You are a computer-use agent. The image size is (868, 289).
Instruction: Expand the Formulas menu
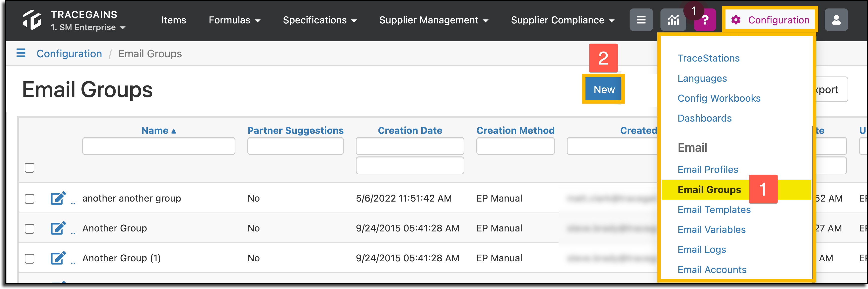click(234, 20)
